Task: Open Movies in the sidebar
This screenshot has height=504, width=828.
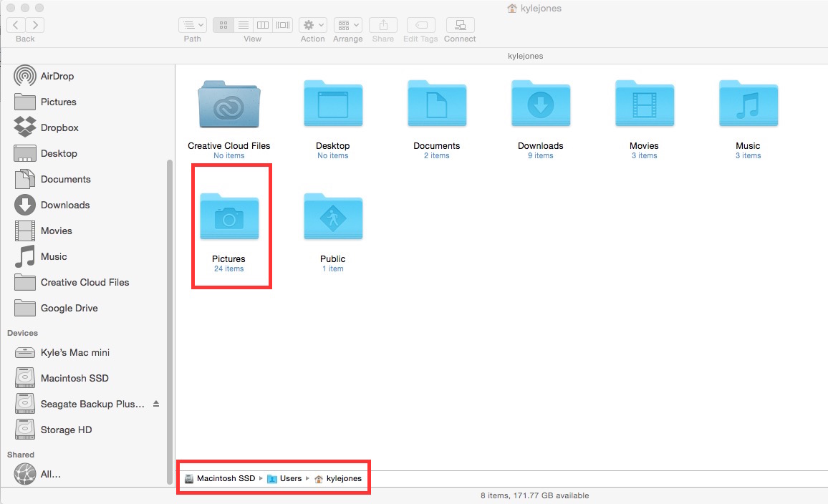Action: [56, 231]
